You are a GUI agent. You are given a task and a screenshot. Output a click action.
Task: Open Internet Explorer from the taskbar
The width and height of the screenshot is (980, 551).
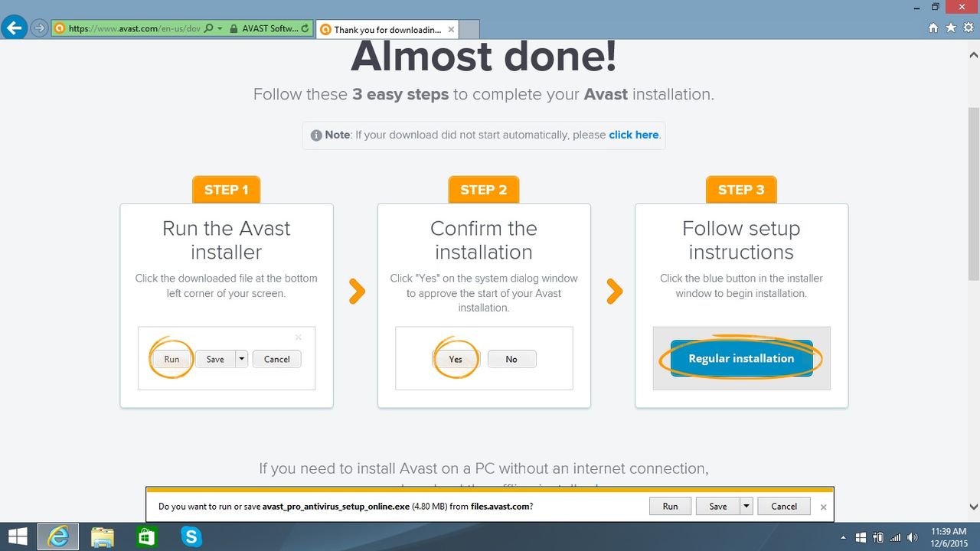(57, 536)
